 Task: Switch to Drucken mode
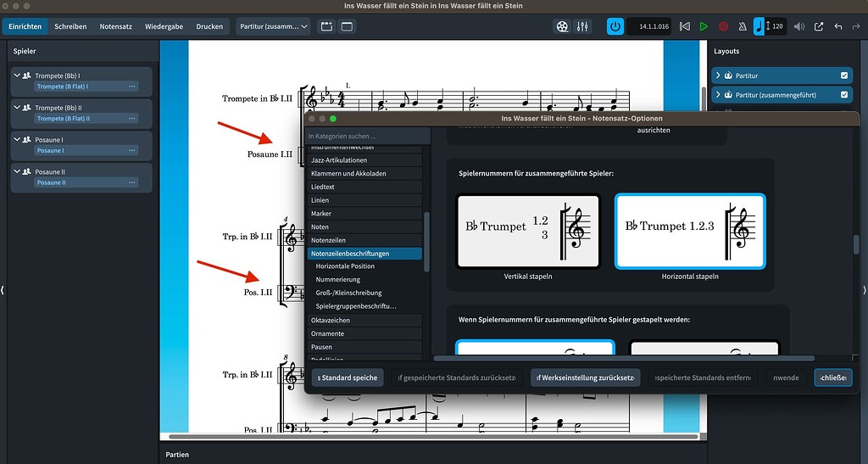coord(209,26)
